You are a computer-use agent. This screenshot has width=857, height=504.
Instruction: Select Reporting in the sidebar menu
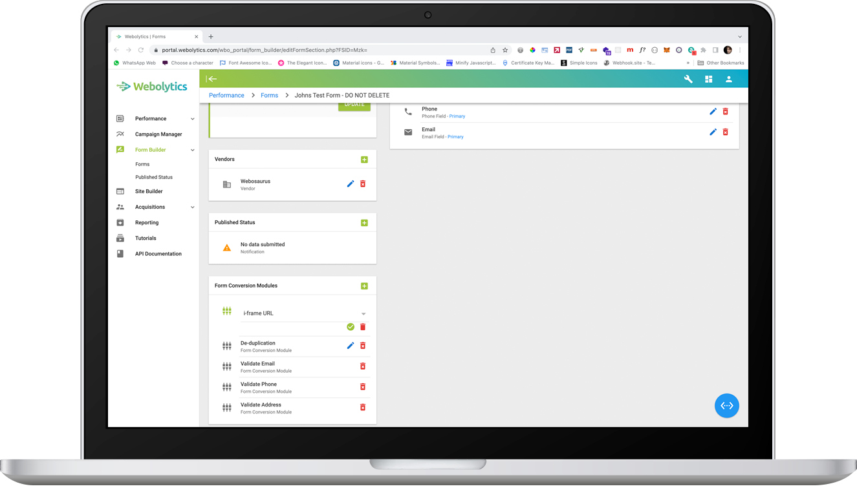[146, 222]
